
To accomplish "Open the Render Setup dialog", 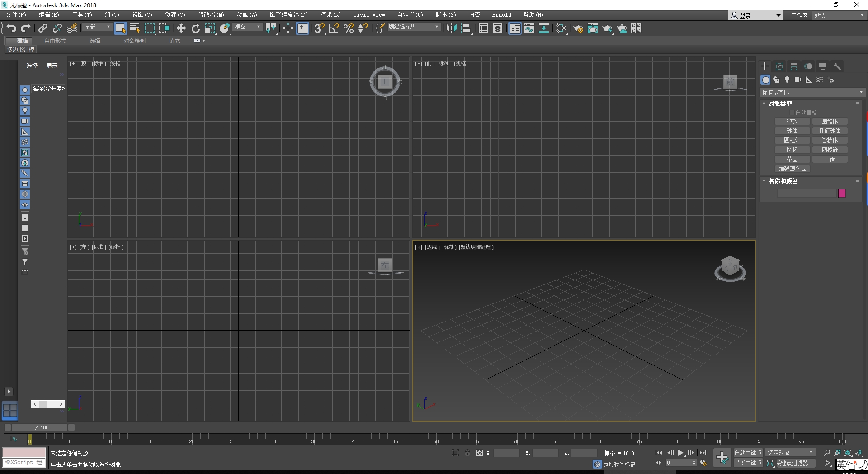I will coord(578,28).
